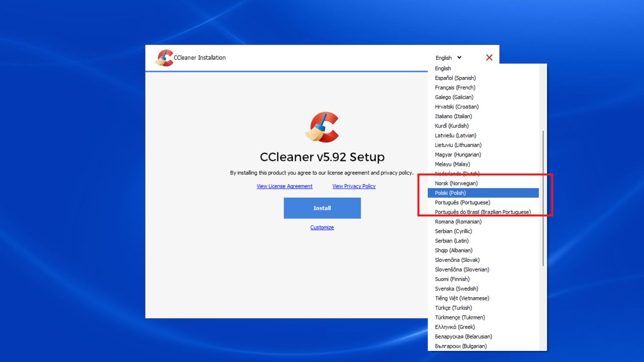This screenshot has width=644, height=362.
Task: Click the Install button
Action: click(322, 208)
